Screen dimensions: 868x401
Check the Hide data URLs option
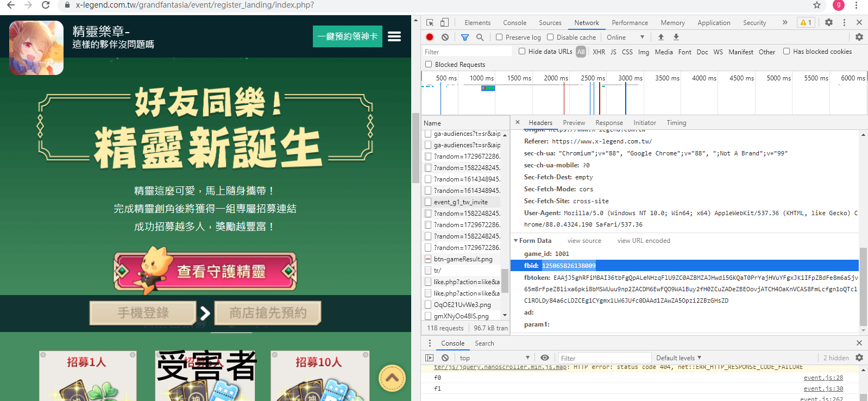pyautogui.click(x=522, y=51)
